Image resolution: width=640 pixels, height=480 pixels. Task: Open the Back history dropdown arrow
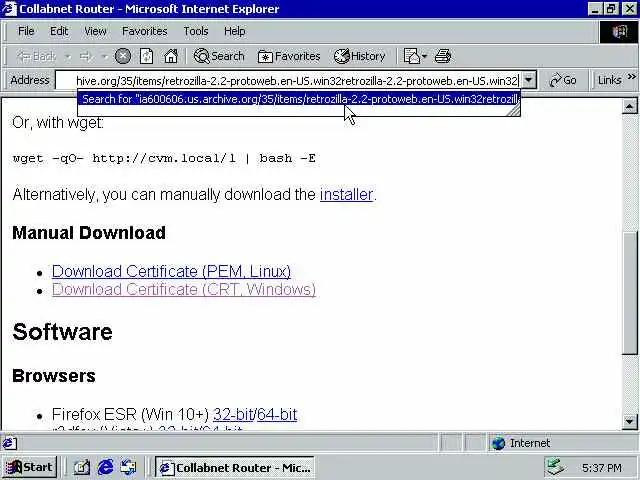(x=68, y=56)
